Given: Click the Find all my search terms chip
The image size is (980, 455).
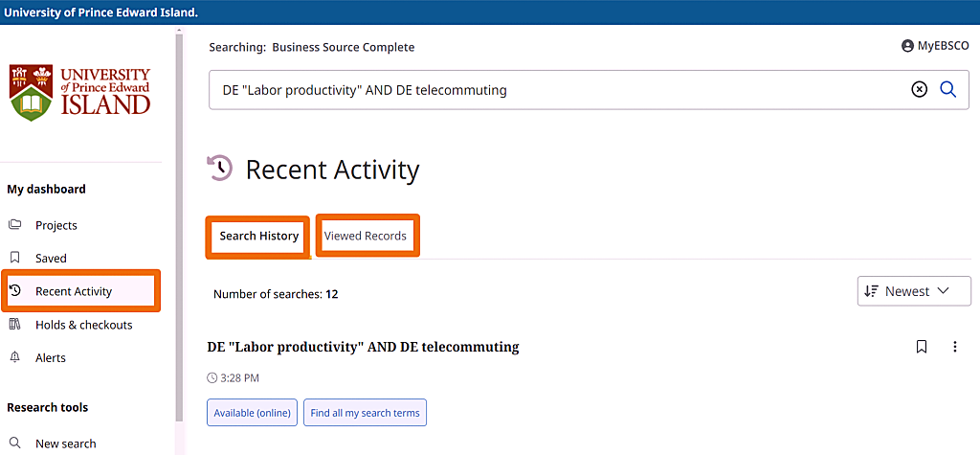Looking at the screenshot, I should (x=365, y=413).
